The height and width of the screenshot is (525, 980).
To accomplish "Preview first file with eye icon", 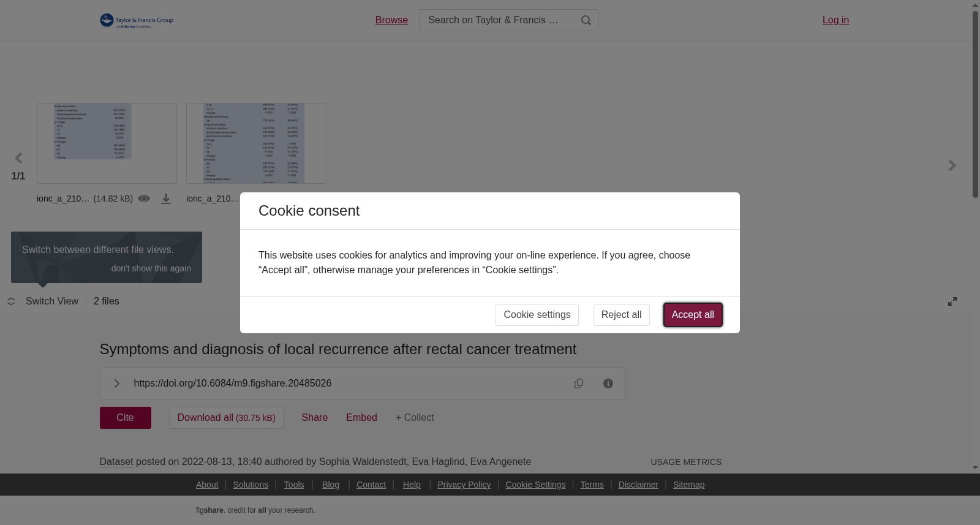I will (x=144, y=198).
